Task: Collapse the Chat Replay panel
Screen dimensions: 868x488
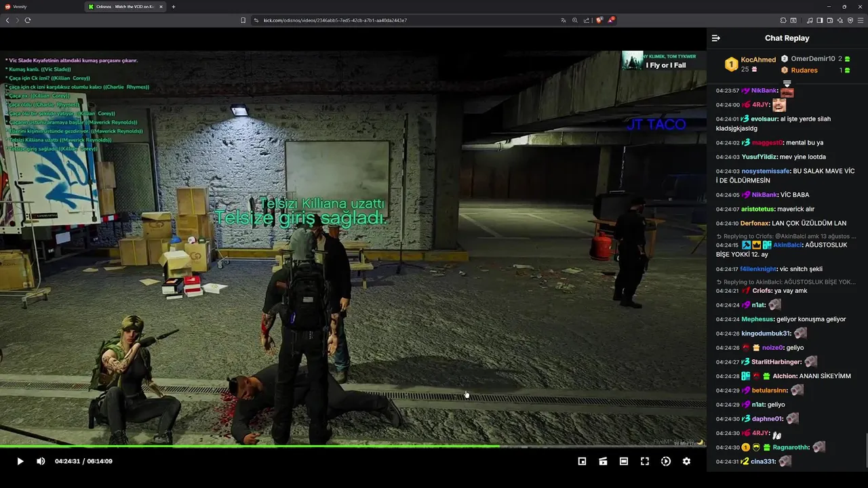Action: point(716,38)
